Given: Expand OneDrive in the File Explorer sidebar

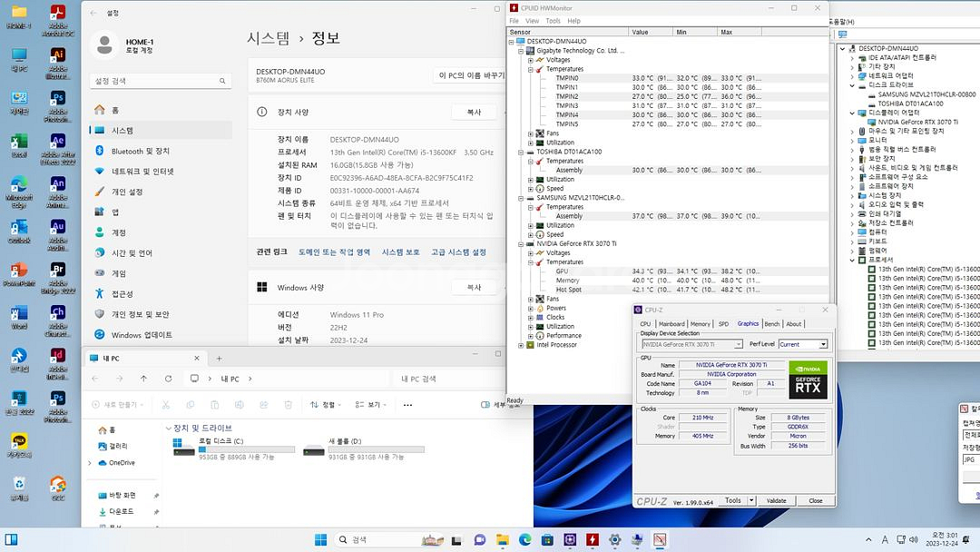Looking at the screenshot, I should (x=90, y=463).
